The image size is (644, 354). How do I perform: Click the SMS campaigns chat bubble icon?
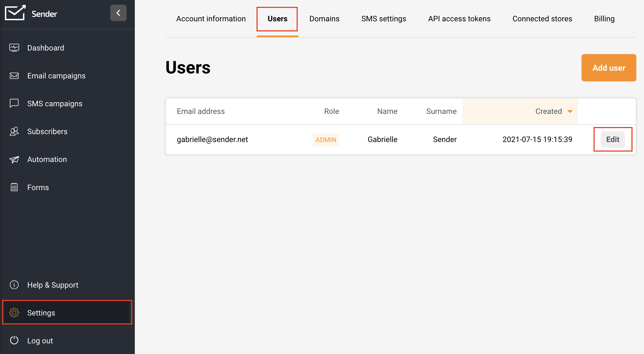click(x=14, y=103)
